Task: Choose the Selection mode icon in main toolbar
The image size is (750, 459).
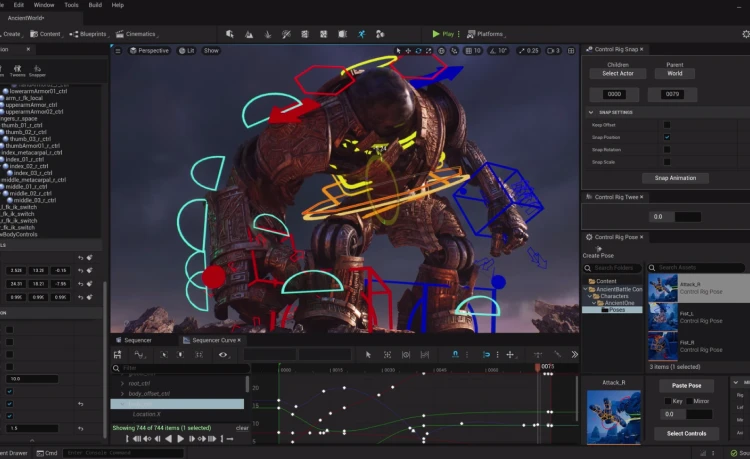Action: [x=230, y=34]
